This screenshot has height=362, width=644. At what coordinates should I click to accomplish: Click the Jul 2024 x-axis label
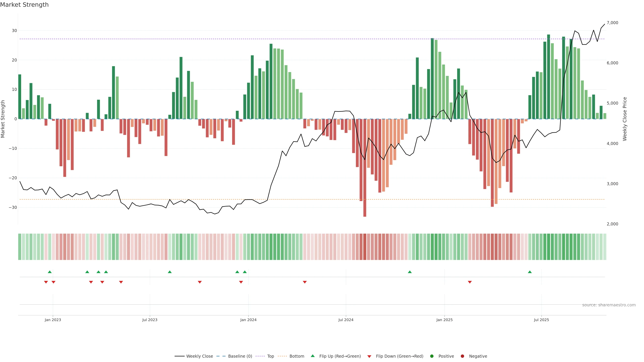pos(346,320)
